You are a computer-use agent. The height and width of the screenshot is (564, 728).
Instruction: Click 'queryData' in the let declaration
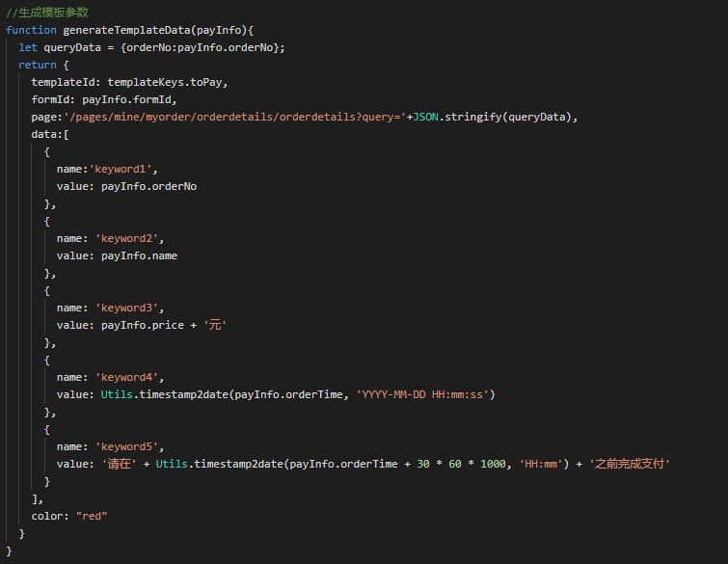click(72, 47)
